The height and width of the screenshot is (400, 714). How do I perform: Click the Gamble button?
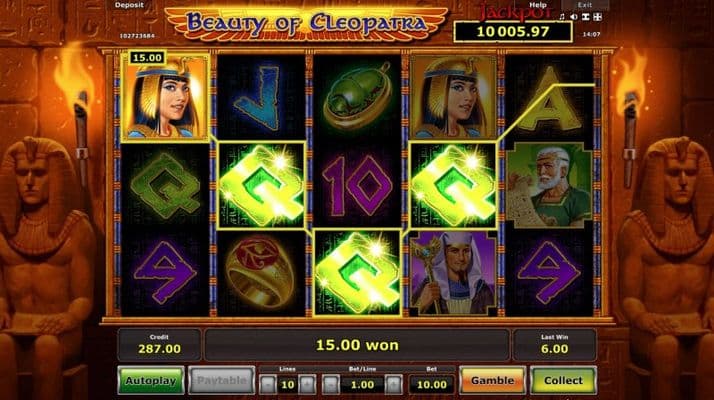492,380
